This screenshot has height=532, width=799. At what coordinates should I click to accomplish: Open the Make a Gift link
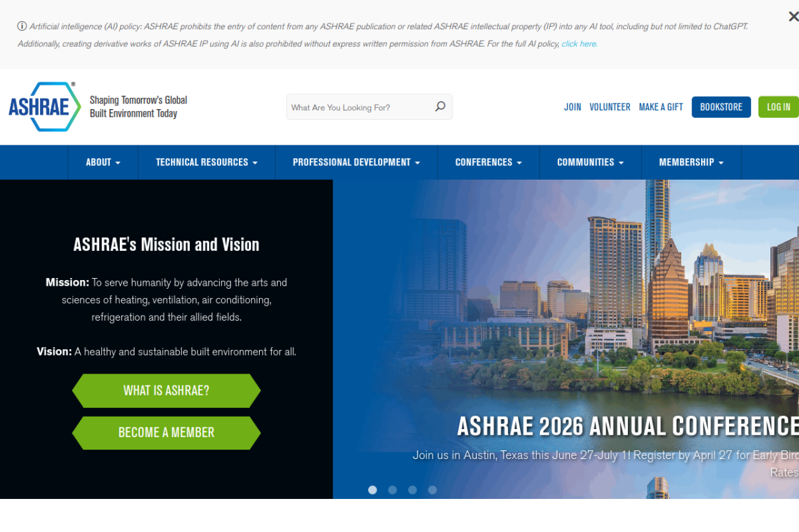pyautogui.click(x=661, y=107)
